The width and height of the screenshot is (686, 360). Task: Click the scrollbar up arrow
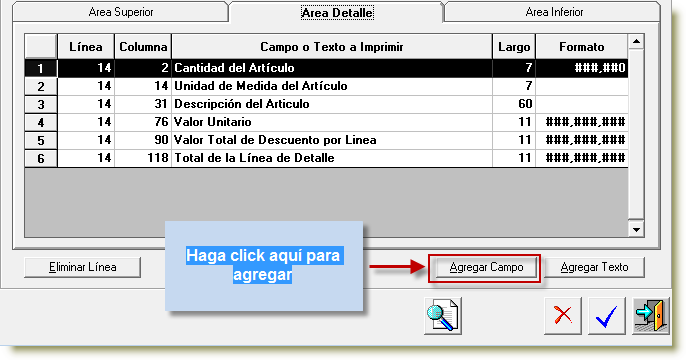coord(636,42)
